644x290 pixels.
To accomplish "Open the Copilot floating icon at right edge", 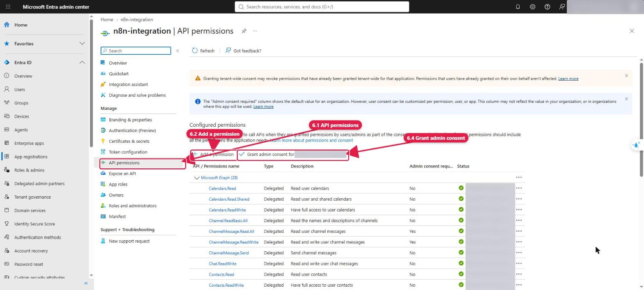I will (x=636, y=145).
